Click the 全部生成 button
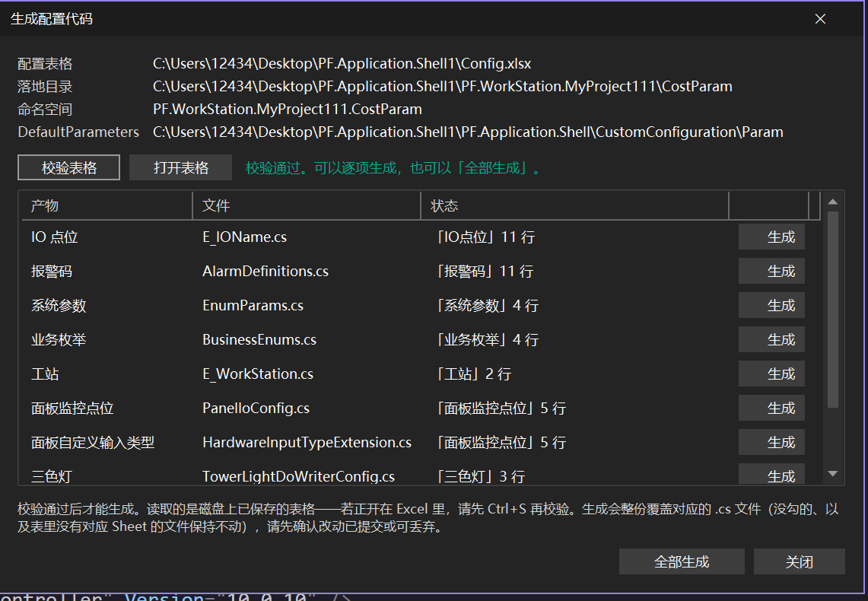 (x=682, y=561)
